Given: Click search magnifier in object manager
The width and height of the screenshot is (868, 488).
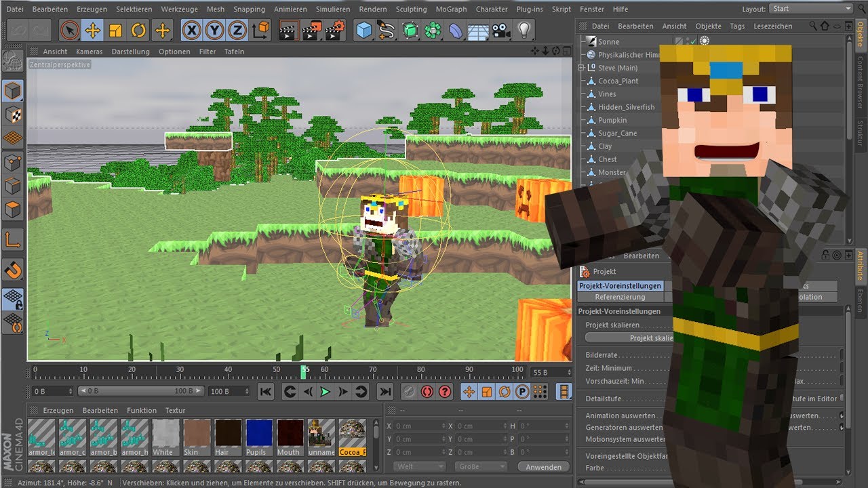Looking at the screenshot, I should [813, 26].
